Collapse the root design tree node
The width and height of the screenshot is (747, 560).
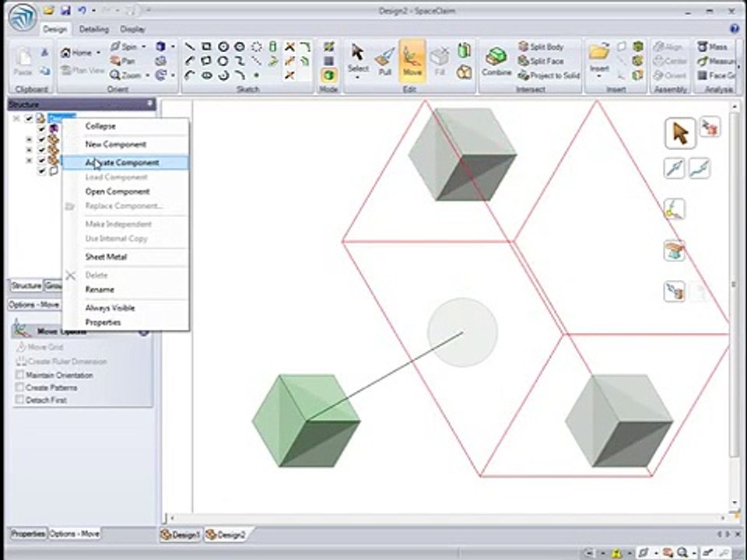16,117
